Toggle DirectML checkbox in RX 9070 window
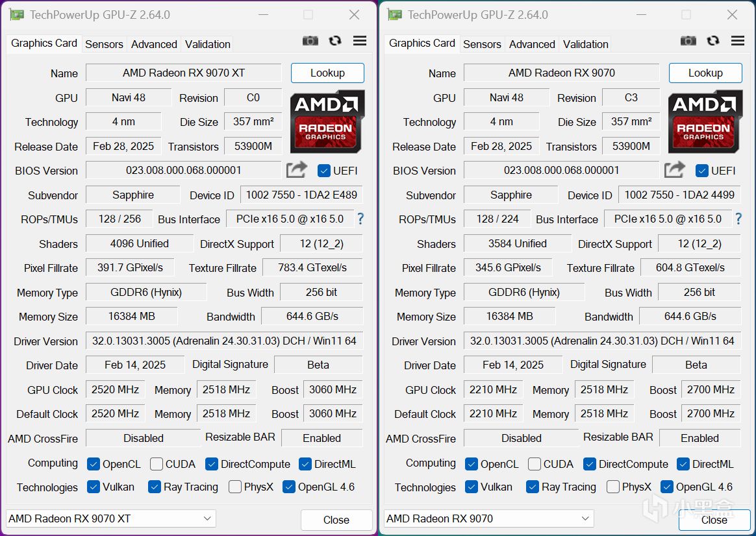The width and height of the screenshot is (756, 536). tap(683, 464)
